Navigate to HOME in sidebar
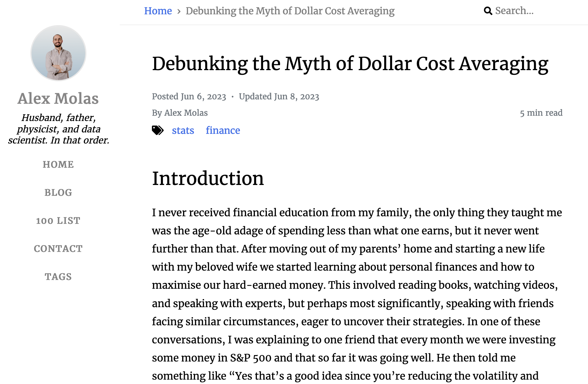Viewport: 588px width, 384px height. [58, 165]
